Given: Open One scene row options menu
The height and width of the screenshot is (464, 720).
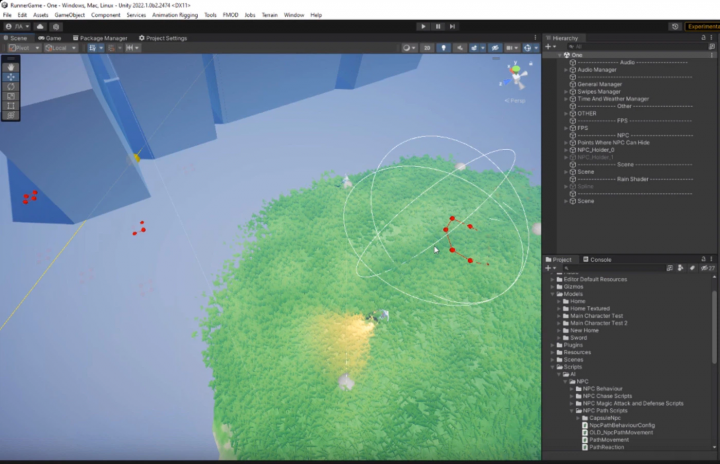Looking at the screenshot, I should [x=712, y=55].
